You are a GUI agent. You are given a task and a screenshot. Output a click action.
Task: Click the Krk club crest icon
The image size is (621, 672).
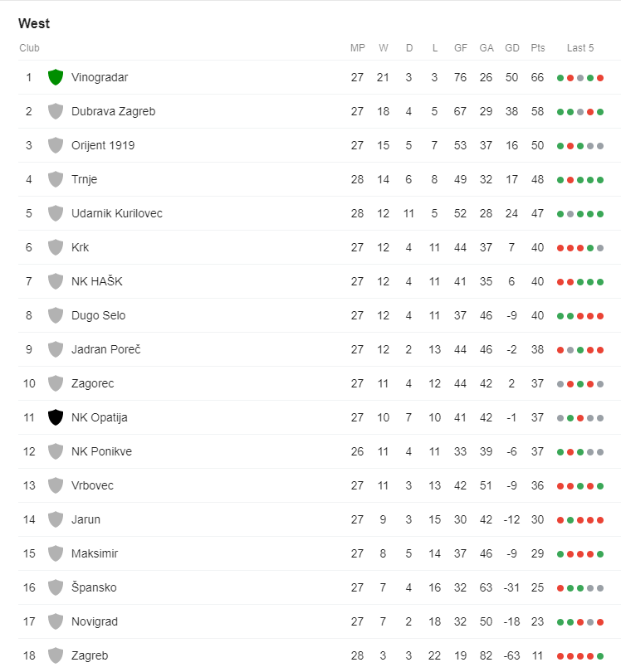56,247
